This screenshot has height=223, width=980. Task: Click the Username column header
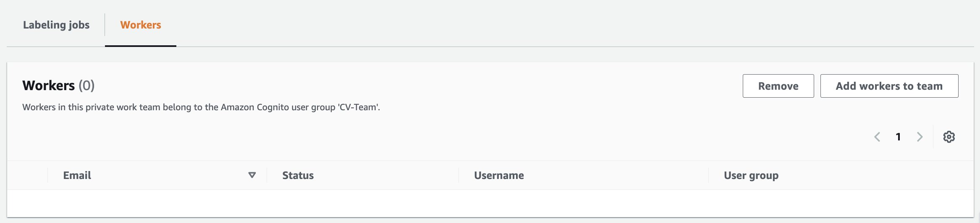pyautogui.click(x=499, y=175)
